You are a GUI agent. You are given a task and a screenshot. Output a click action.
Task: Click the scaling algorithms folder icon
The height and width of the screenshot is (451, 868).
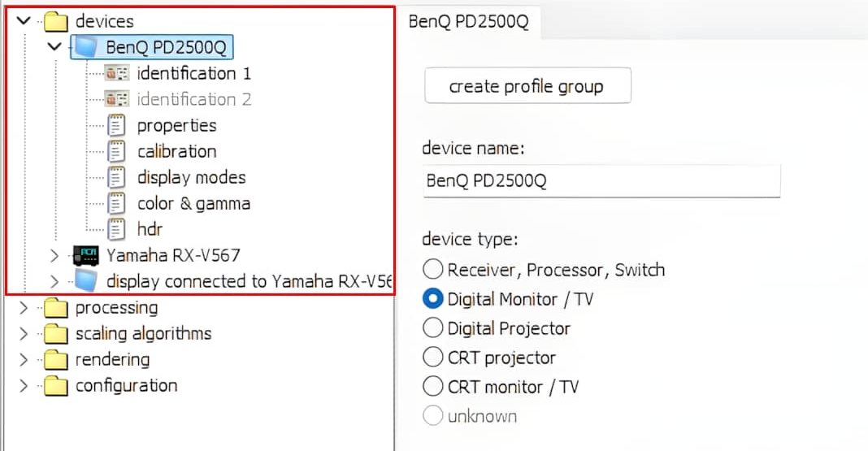(x=55, y=333)
